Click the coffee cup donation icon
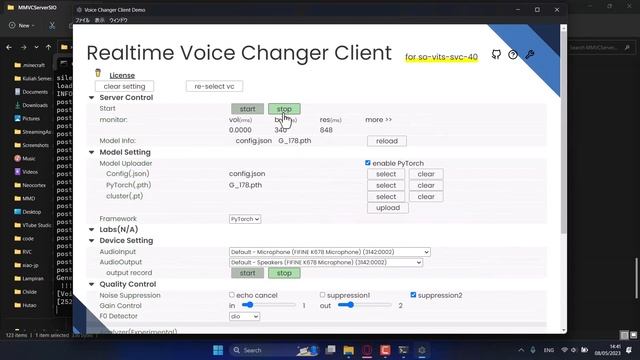 [98, 73]
